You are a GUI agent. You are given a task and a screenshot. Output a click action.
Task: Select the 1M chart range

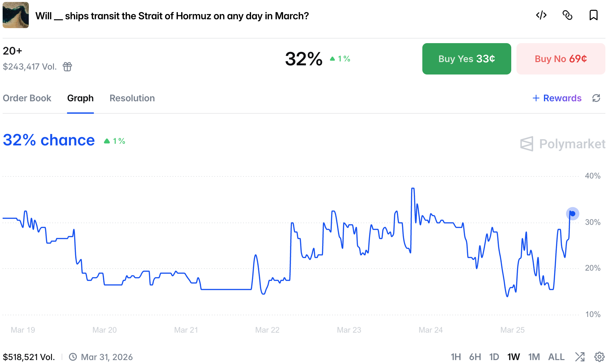click(x=534, y=357)
